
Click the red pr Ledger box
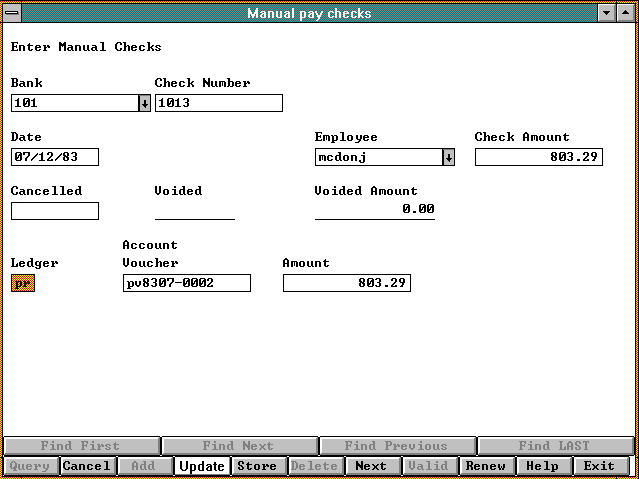pos(22,283)
